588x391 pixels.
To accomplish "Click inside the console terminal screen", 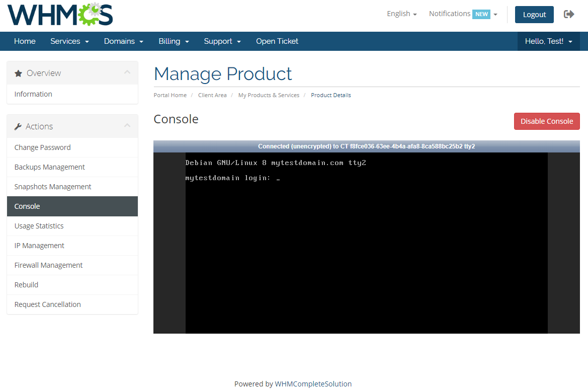I will coord(366,243).
